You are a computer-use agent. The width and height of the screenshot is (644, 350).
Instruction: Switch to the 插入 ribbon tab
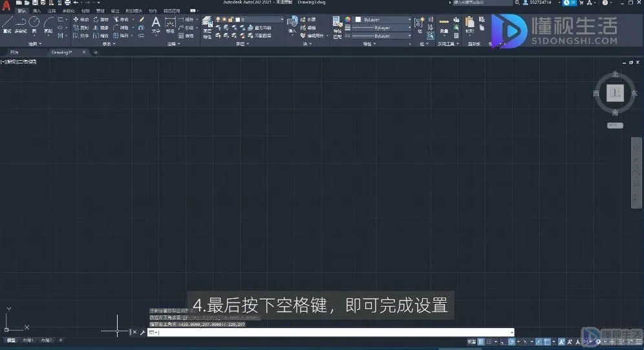tap(37, 11)
